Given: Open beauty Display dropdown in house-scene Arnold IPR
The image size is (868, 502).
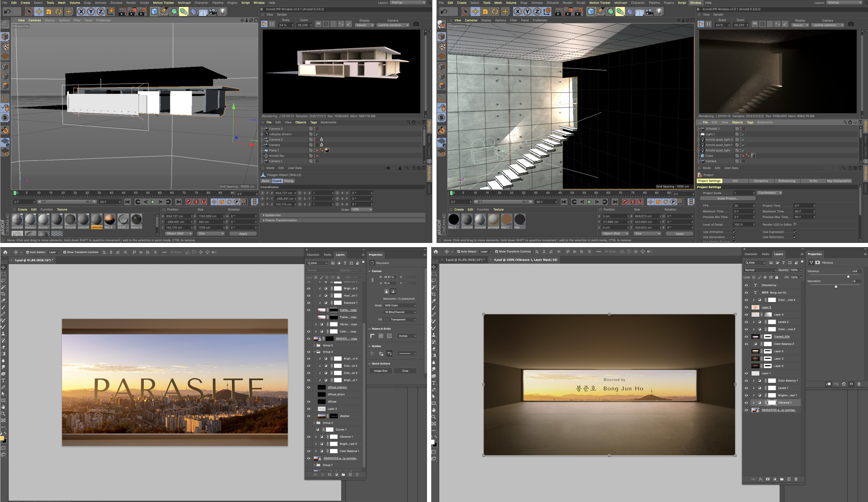Looking at the screenshot, I should click(x=365, y=25).
